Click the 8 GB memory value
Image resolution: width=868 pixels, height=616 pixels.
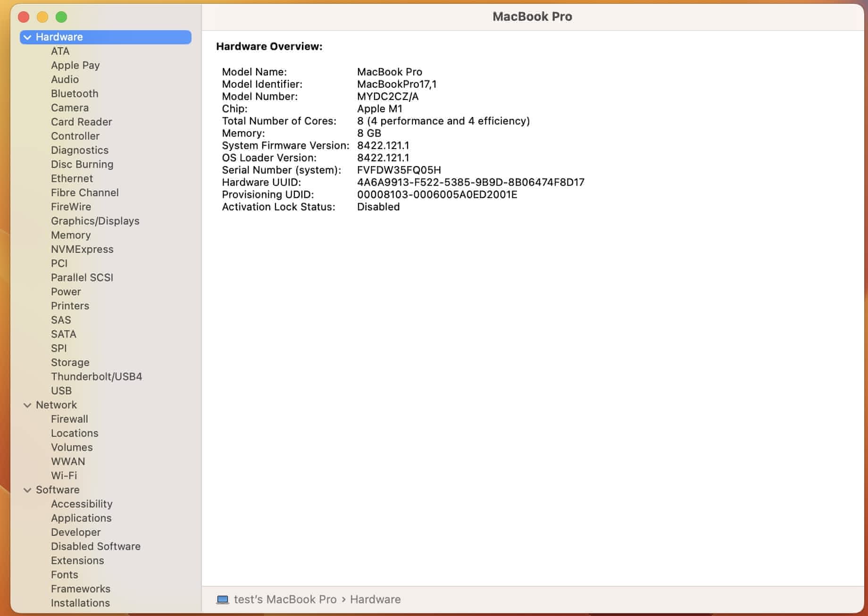pos(369,133)
